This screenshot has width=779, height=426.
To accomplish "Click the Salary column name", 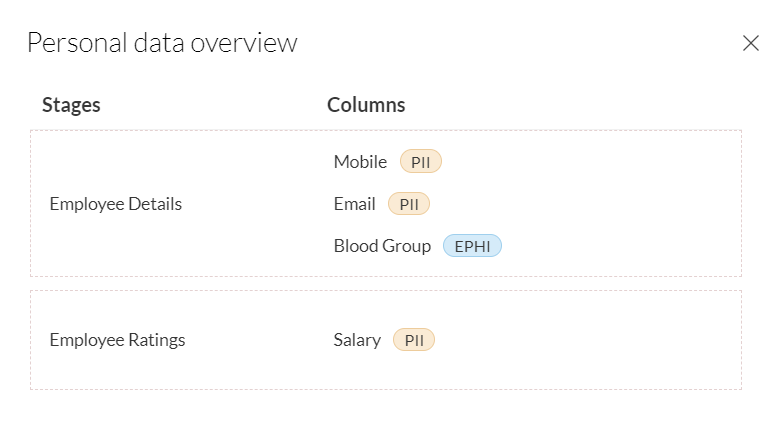I will click(x=357, y=340).
